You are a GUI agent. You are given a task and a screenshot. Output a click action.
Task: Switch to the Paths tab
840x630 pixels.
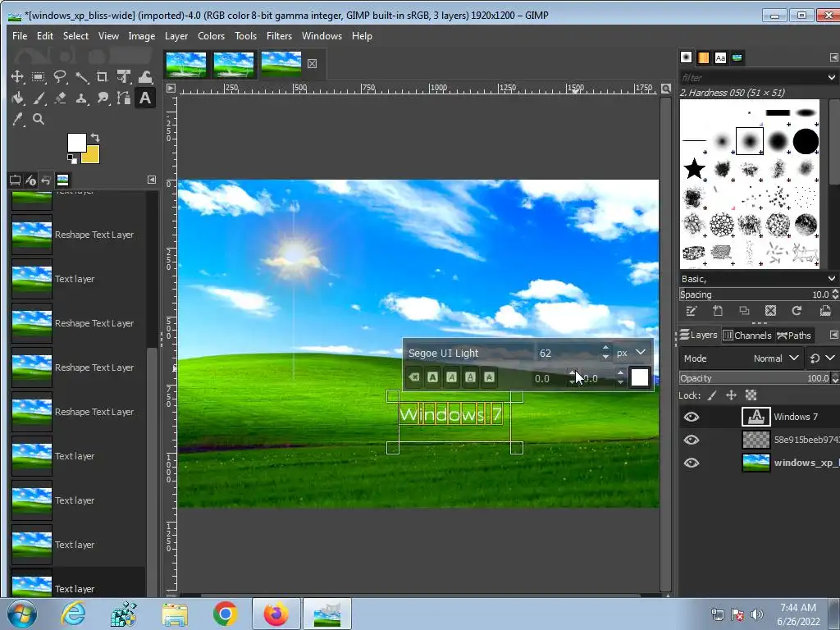coord(794,336)
